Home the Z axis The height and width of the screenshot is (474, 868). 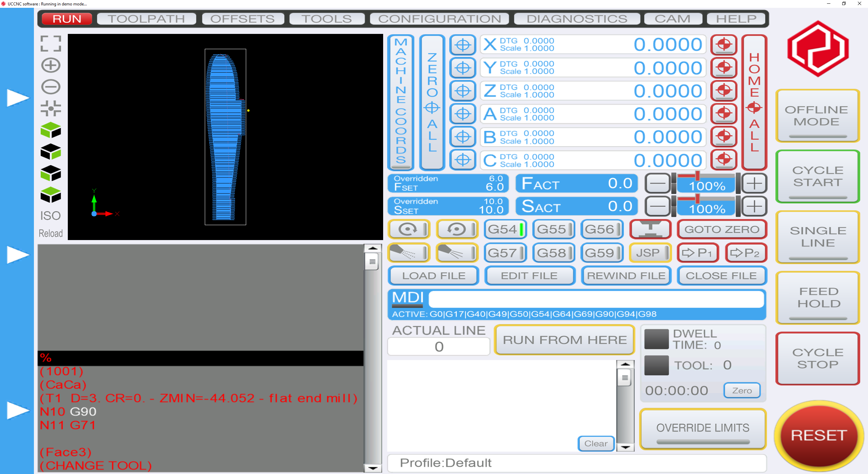(724, 91)
